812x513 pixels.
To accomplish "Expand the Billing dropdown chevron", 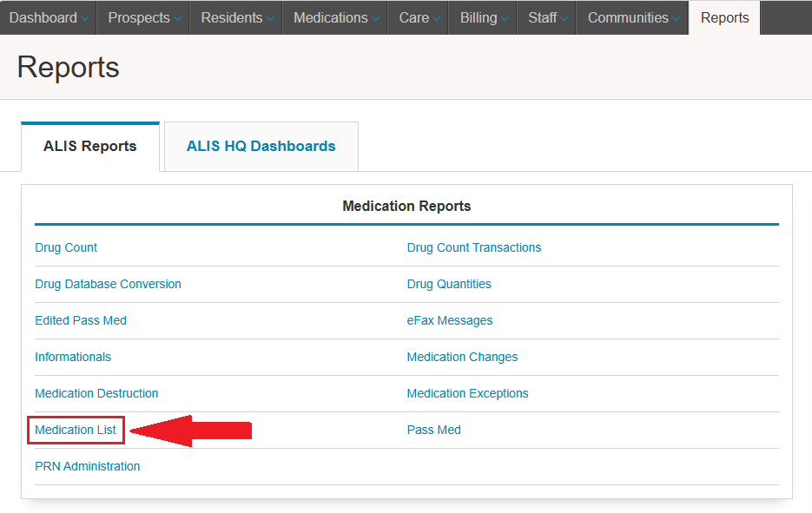I will tap(505, 18).
